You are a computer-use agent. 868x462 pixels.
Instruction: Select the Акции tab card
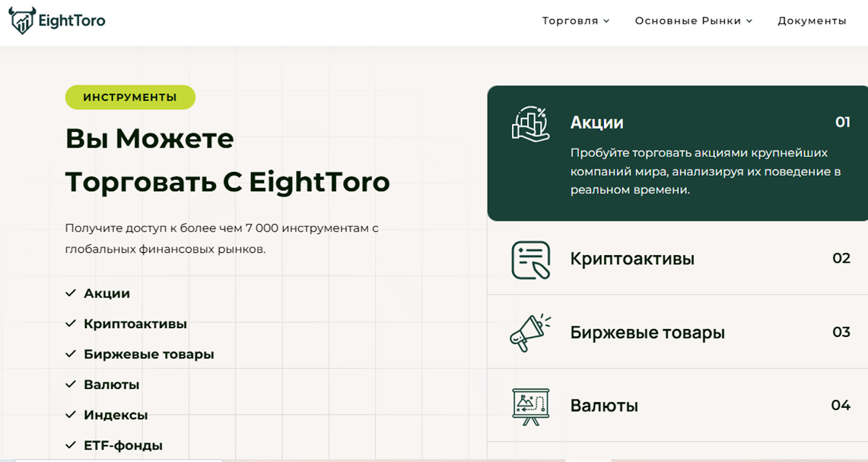pyautogui.click(x=678, y=153)
